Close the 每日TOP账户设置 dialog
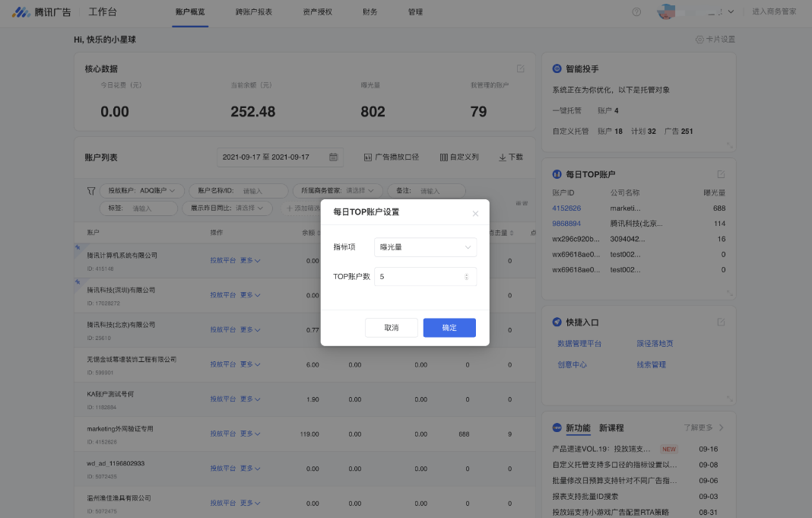 click(x=475, y=213)
